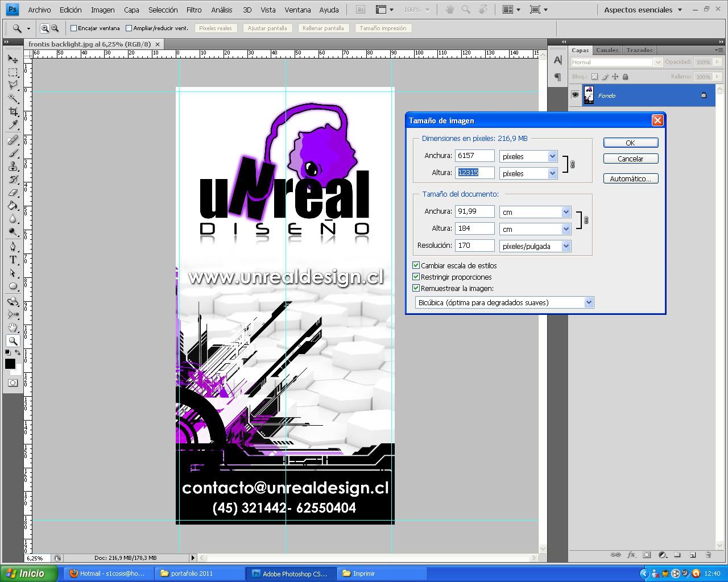Viewport: 728px width, 582px height.
Task: Click the white background color swatch
Action: pos(19,372)
